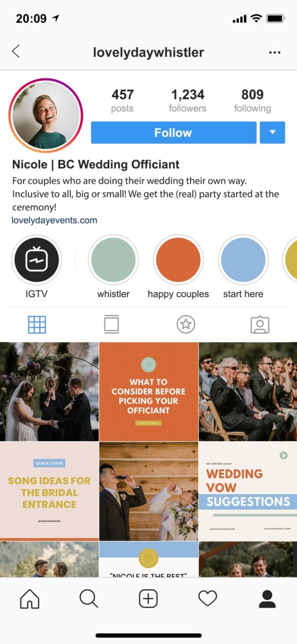Image resolution: width=297 pixels, height=644 pixels.
Task: Tap the home icon in bottom bar
Action: (x=29, y=598)
